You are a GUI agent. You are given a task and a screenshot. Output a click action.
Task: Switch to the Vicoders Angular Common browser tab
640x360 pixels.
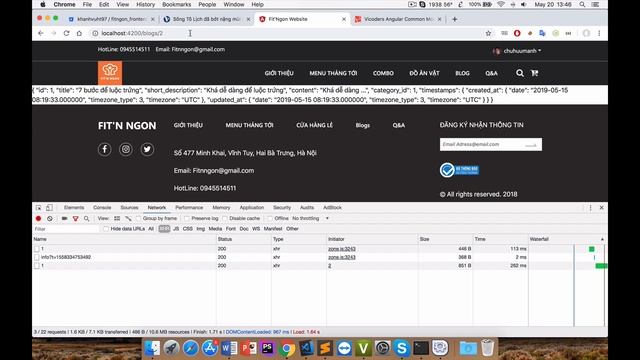(x=398, y=19)
